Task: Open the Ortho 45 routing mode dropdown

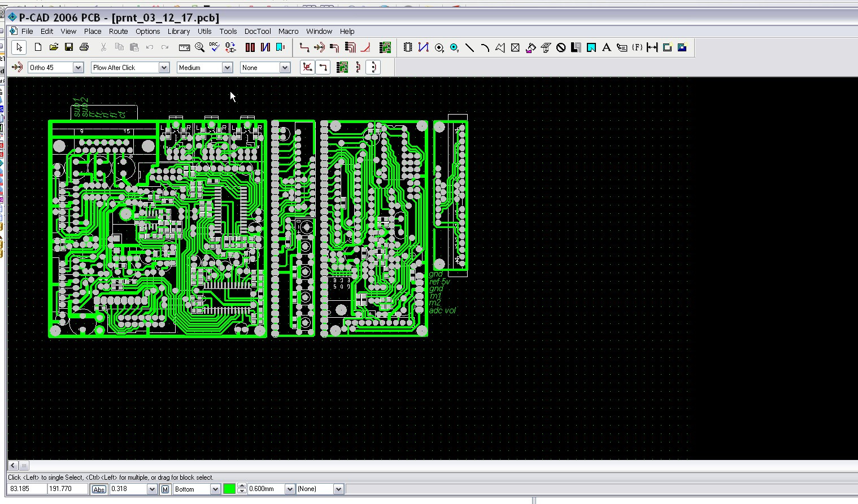Action: click(x=78, y=68)
